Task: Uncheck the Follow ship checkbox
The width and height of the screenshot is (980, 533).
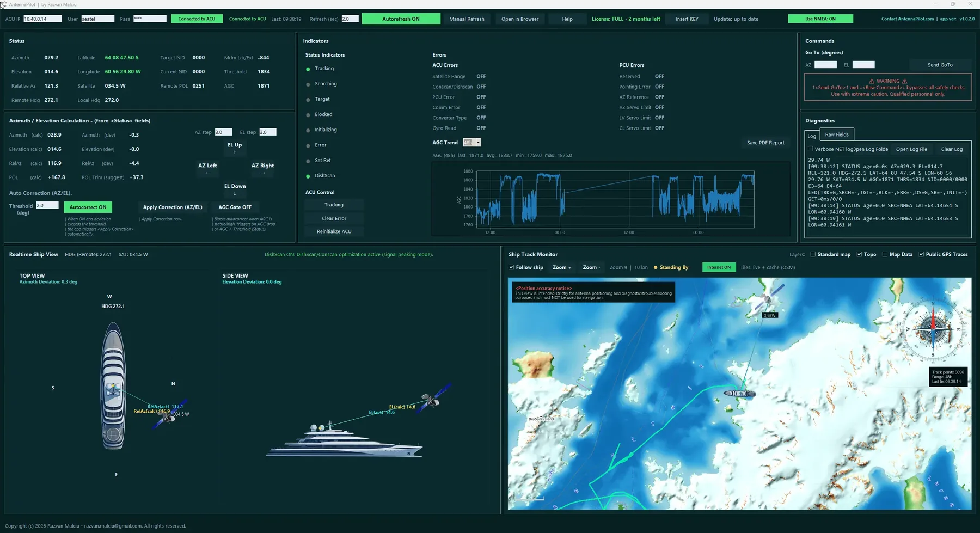Action: pyautogui.click(x=511, y=267)
